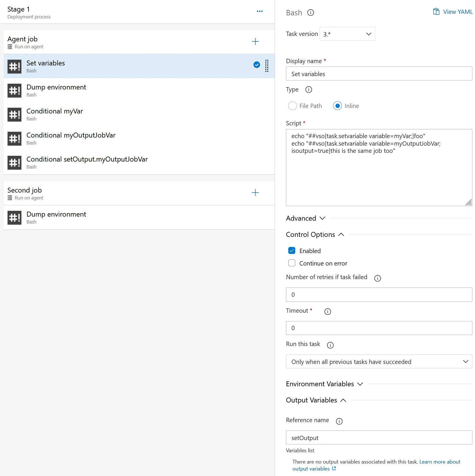
Task: Open the Stage 1 ellipsis menu
Action: pos(259,11)
